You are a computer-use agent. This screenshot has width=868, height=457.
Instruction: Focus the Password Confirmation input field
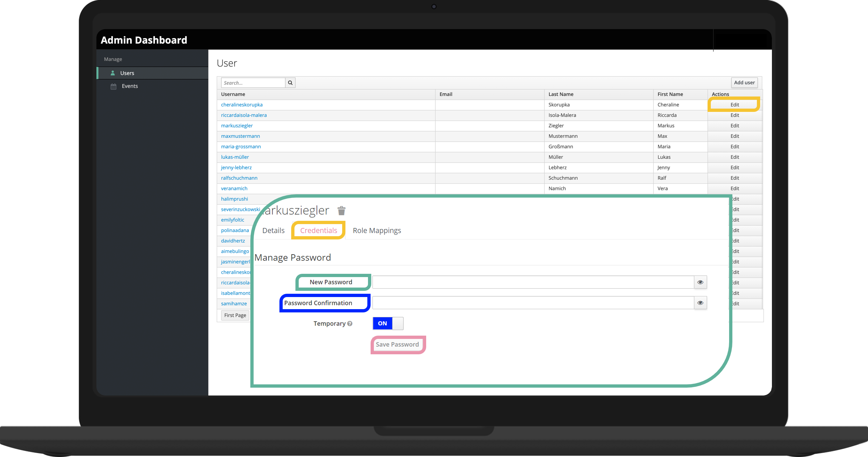click(533, 303)
